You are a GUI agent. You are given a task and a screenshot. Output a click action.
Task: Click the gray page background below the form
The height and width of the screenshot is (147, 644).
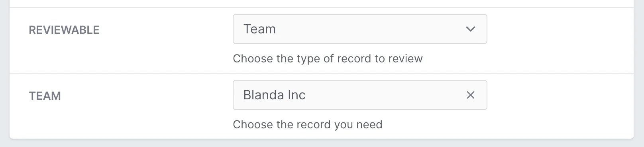pos(322,143)
